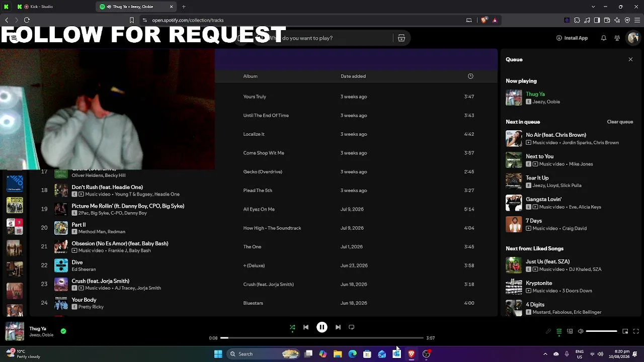Install the Spotify app
644x362 pixels.
[572, 38]
